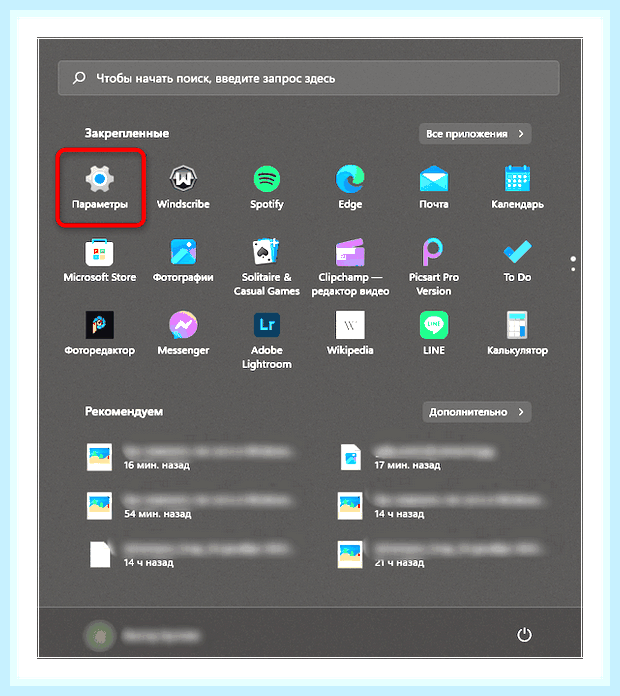Viewport: 620px width, 696px height.
Task: Launch the LINE app
Action: pos(434,333)
